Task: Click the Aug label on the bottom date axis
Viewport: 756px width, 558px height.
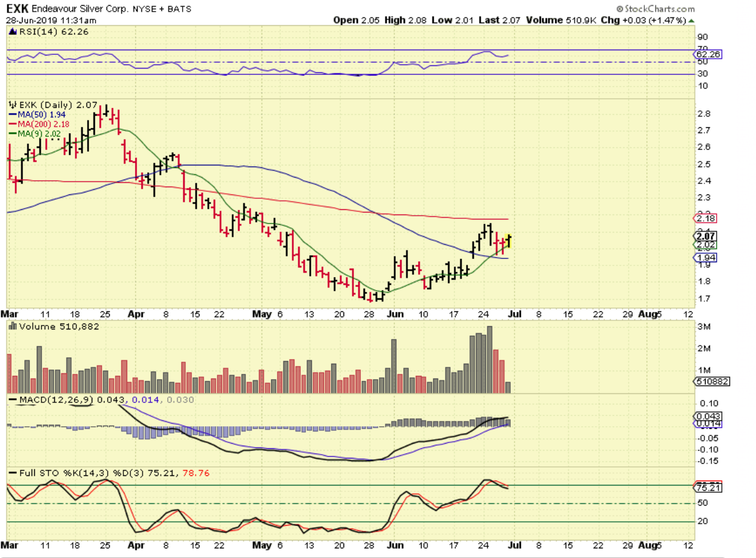Action: coord(648,546)
